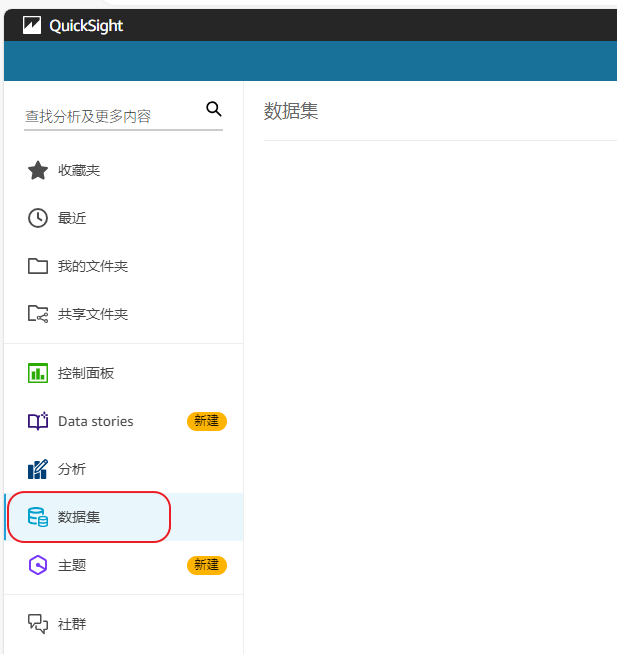Open the 共享文件夹 text label
The height and width of the screenshot is (654, 617).
click(93, 314)
